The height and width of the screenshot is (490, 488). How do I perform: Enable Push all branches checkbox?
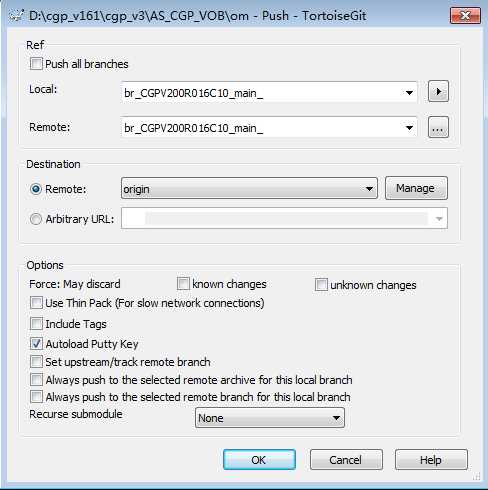coord(36,64)
